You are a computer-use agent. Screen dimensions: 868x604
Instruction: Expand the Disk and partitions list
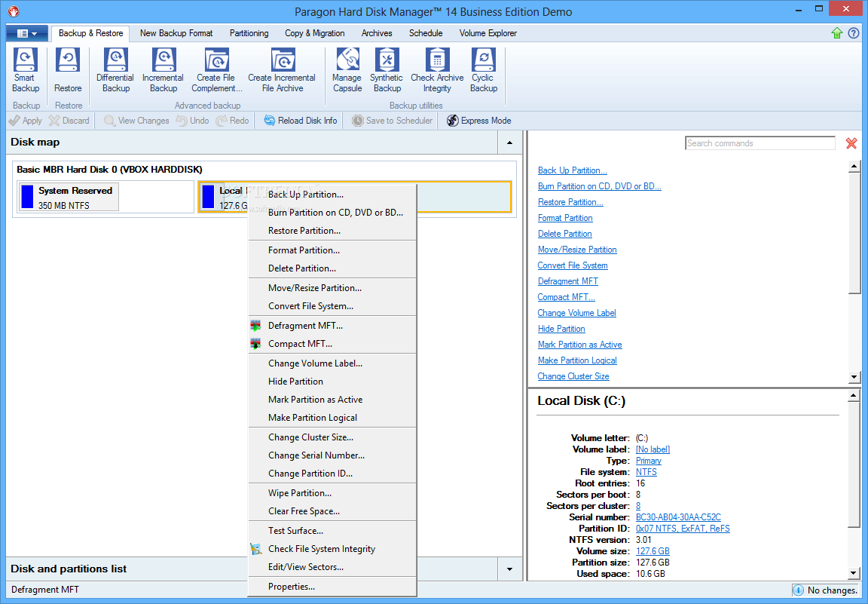click(x=509, y=569)
